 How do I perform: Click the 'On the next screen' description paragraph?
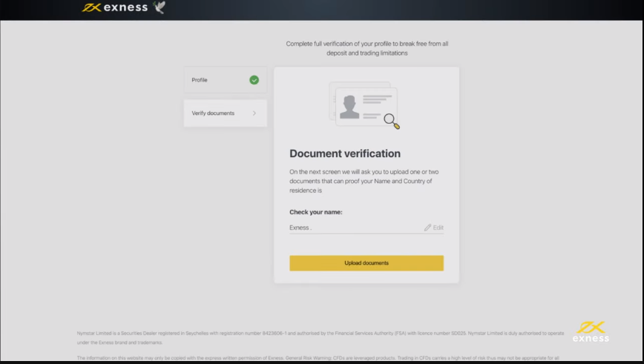364,181
